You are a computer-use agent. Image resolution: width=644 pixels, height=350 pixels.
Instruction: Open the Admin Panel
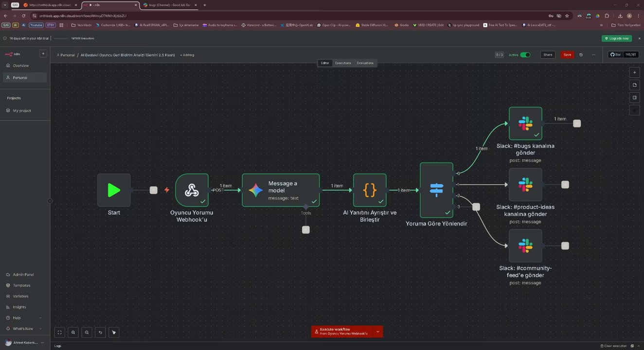24,275
